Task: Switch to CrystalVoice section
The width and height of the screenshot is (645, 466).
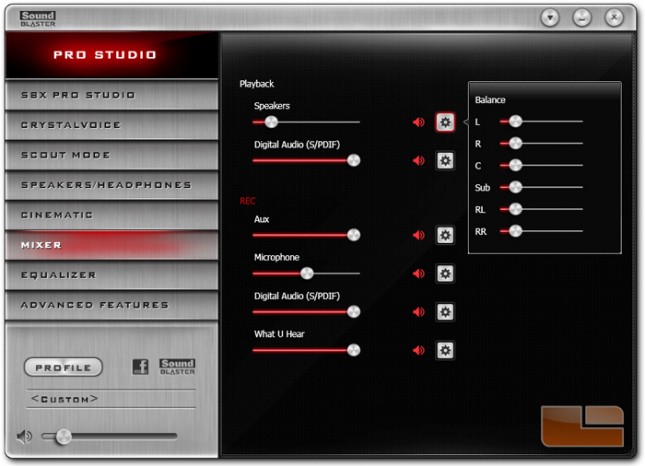Action: click(112, 125)
